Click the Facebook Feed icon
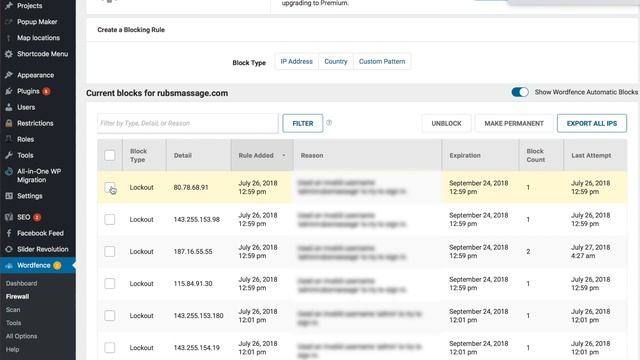Image resolution: width=640 pixels, height=360 pixels. click(9, 233)
